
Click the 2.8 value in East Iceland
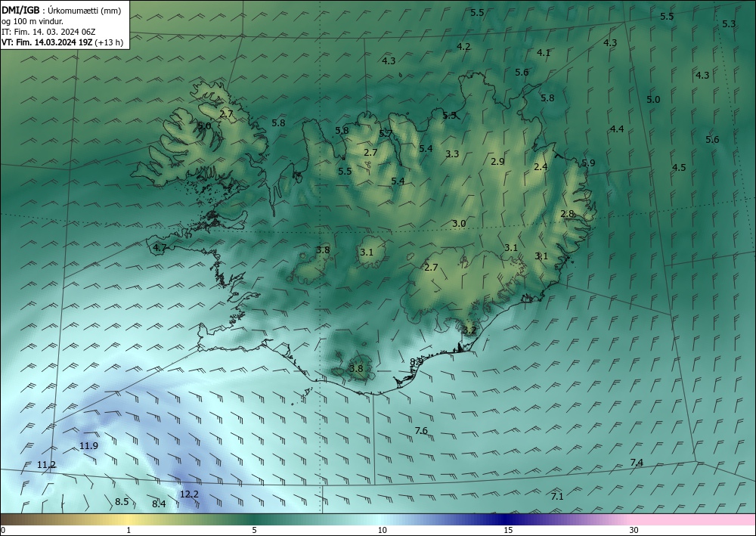click(568, 213)
